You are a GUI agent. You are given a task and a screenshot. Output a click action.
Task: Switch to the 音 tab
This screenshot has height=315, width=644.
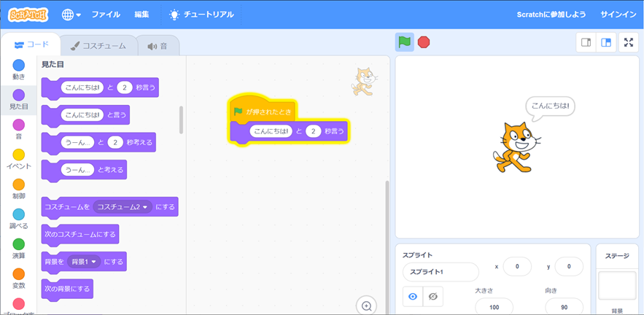point(158,46)
